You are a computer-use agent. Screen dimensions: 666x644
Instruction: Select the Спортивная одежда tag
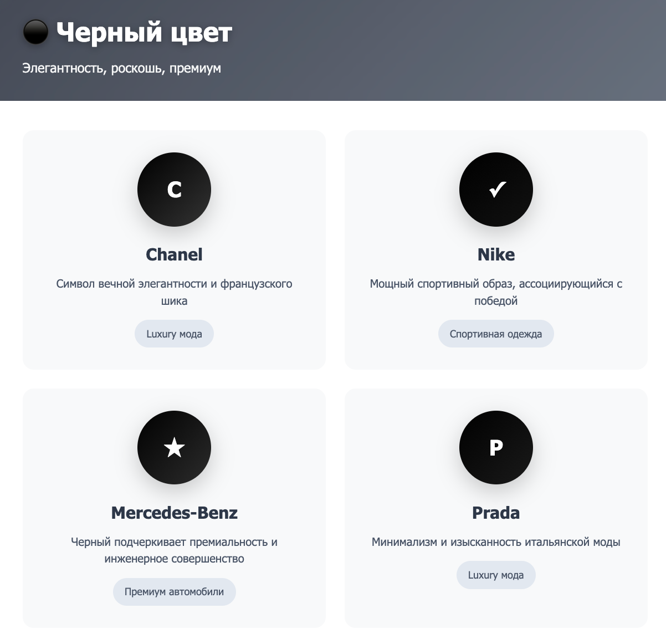[496, 334]
